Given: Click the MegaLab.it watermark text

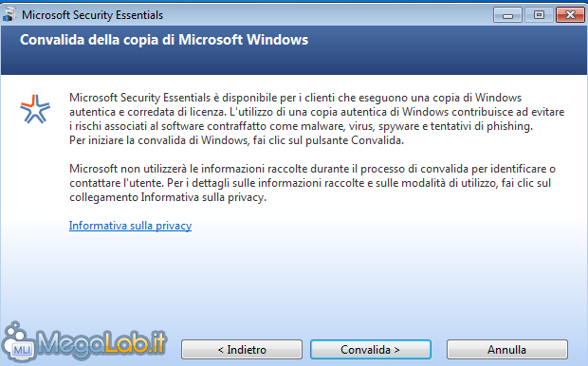Looking at the screenshot, I should [101, 342].
